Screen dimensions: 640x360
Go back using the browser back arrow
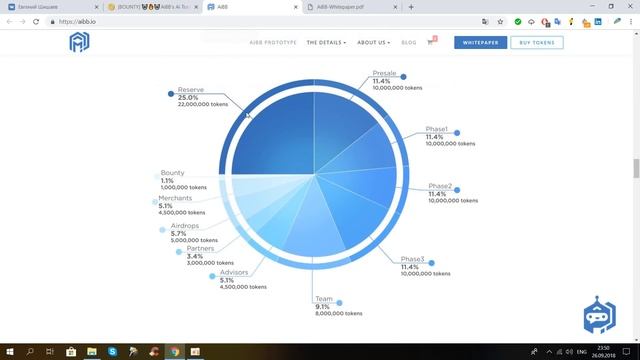(x=9, y=22)
